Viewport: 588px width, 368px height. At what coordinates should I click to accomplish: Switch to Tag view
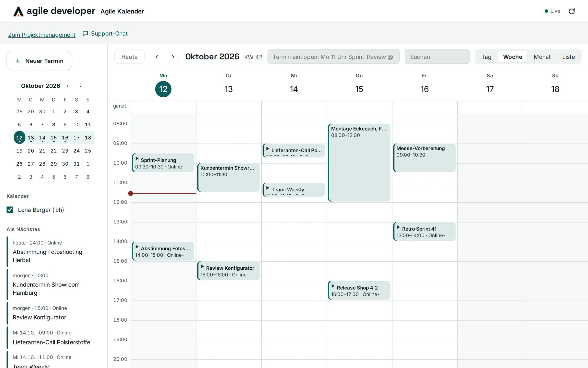[x=486, y=57]
